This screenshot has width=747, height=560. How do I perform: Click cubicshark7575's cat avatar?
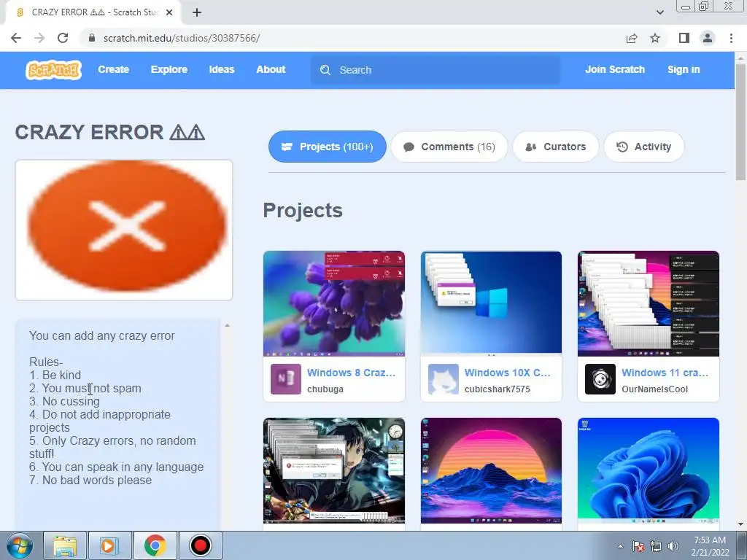pyautogui.click(x=443, y=379)
